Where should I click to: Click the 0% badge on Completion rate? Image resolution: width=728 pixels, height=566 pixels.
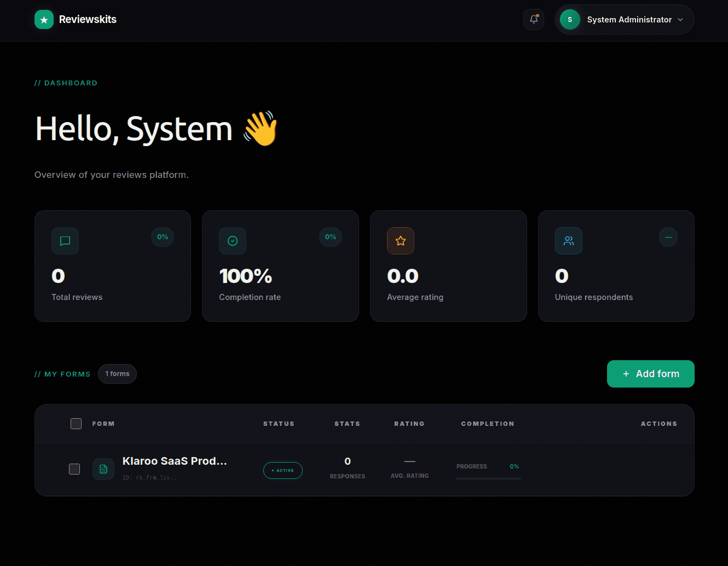[x=331, y=237]
